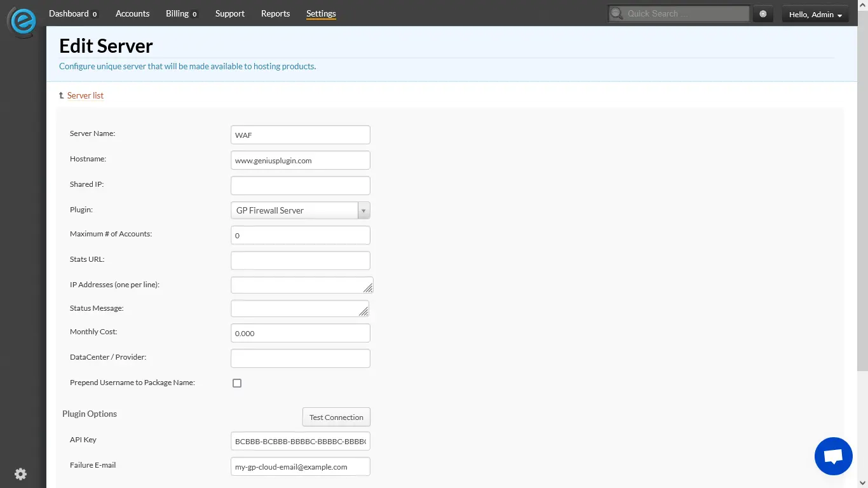The width and height of the screenshot is (868, 488).
Task: Click the round icon beside Quick Search
Action: pyautogui.click(x=763, y=14)
